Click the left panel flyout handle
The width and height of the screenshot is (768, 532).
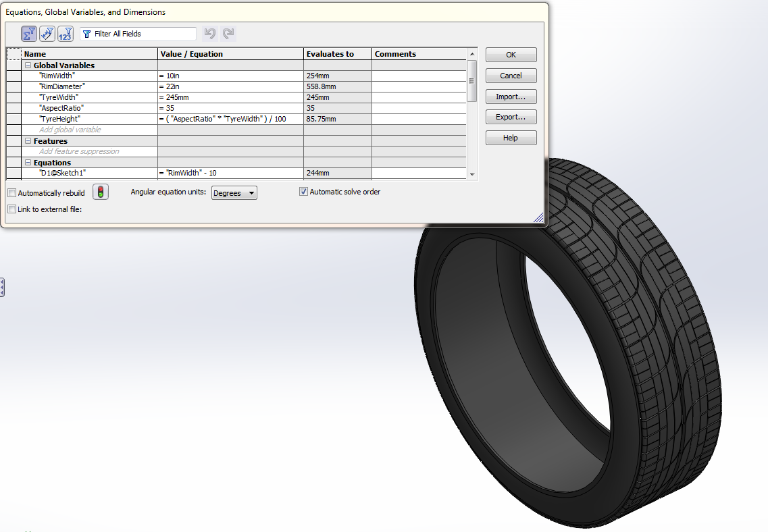pos(2,288)
